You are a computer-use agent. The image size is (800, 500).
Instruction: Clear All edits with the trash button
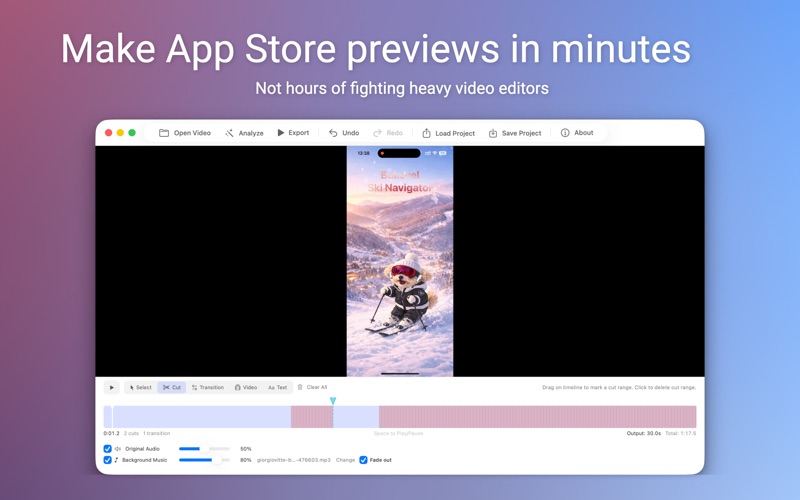click(x=312, y=387)
